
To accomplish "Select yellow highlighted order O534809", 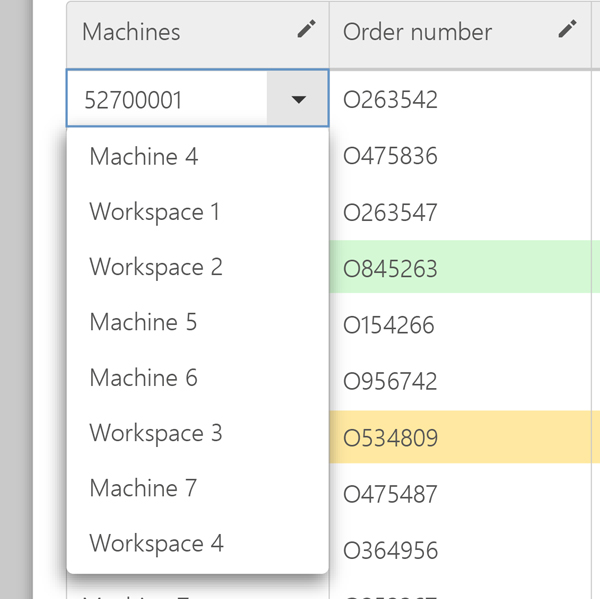I will coord(461,437).
